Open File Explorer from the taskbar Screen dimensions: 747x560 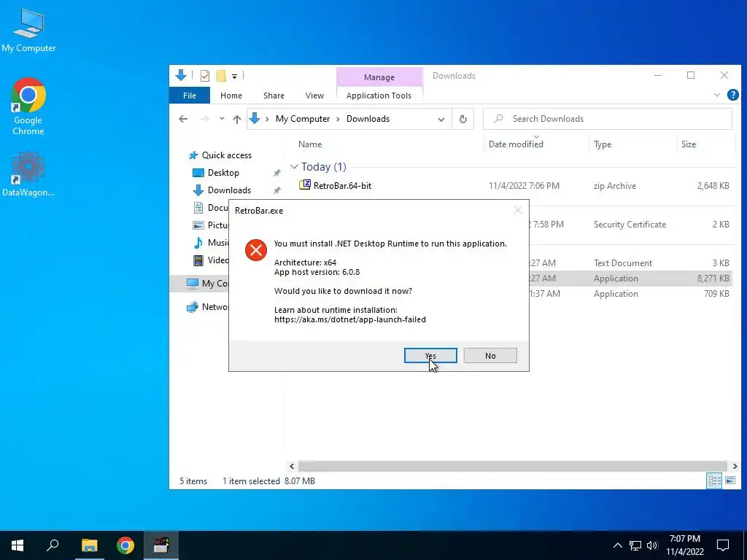click(x=89, y=545)
